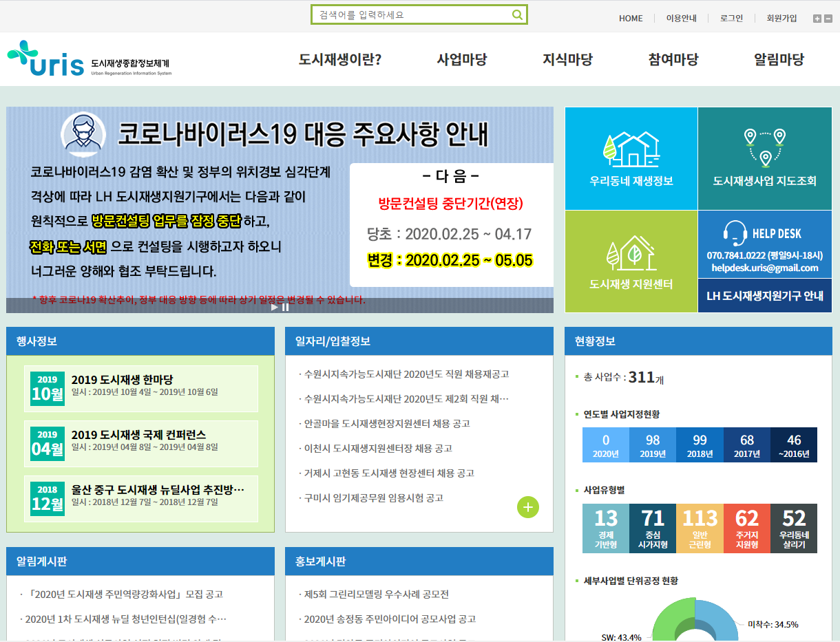Click the 회원가입 link

coord(781,19)
